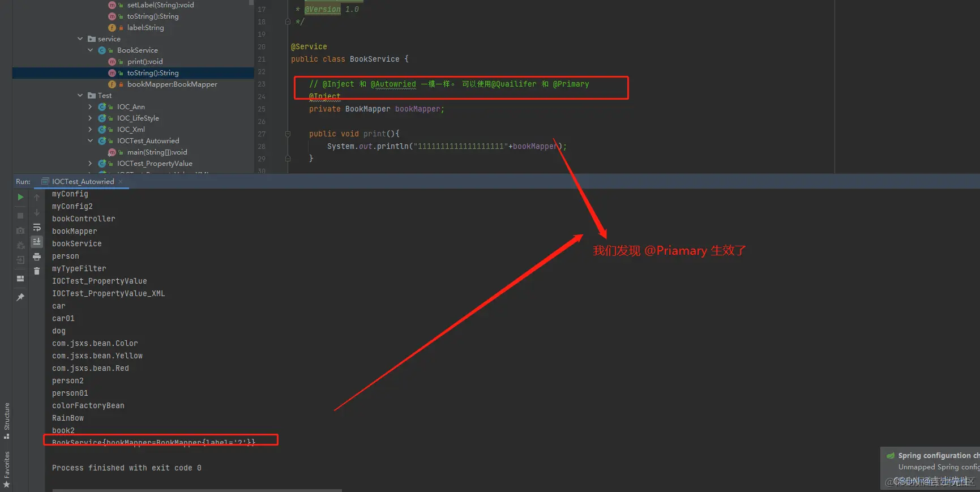The height and width of the screenshot is (492, 980).
Task: Click the method icon beside main(String[]):void
Action: click(112, 152)
